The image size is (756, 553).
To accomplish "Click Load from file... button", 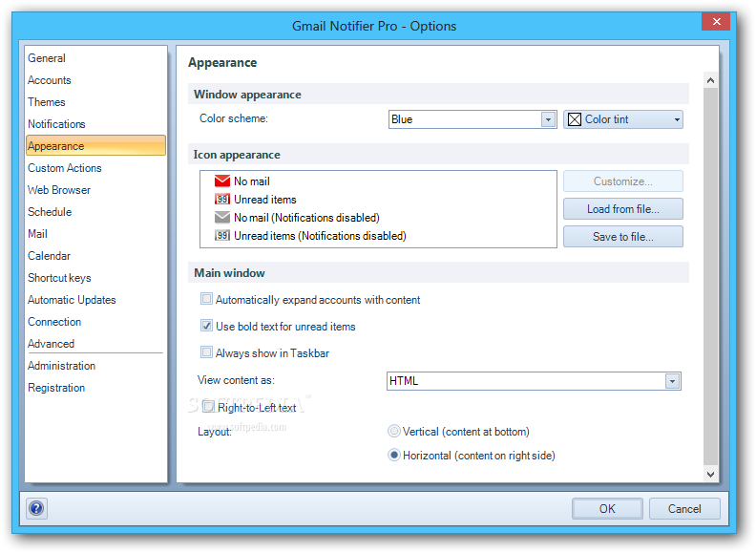I will [623, 209].
